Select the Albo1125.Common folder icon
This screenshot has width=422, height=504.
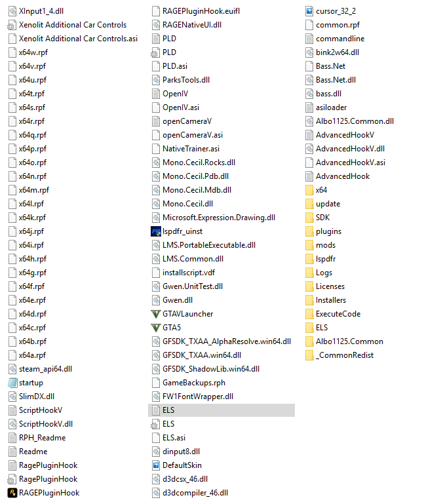coord(309,341)
